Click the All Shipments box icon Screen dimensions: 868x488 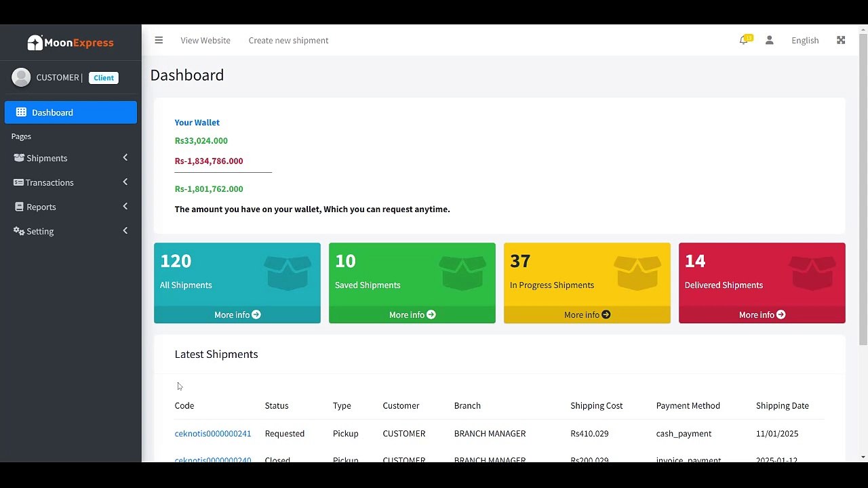[288, 272]
